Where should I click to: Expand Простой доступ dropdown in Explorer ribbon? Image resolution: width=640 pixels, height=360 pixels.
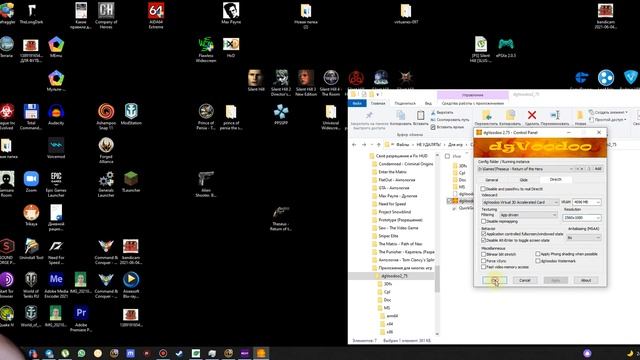[x=607, y=120]
